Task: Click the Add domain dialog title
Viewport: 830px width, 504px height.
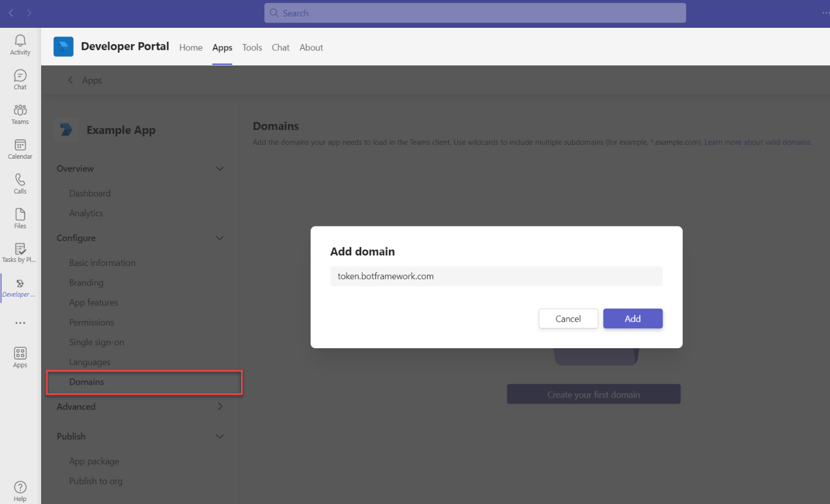Action: [362, 251]
